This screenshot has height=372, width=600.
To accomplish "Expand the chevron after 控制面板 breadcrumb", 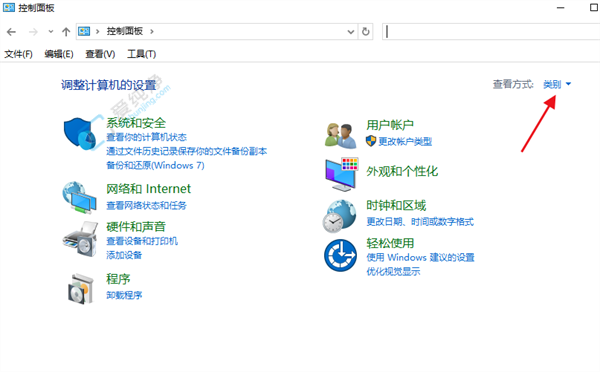I will tap(152, 31).
